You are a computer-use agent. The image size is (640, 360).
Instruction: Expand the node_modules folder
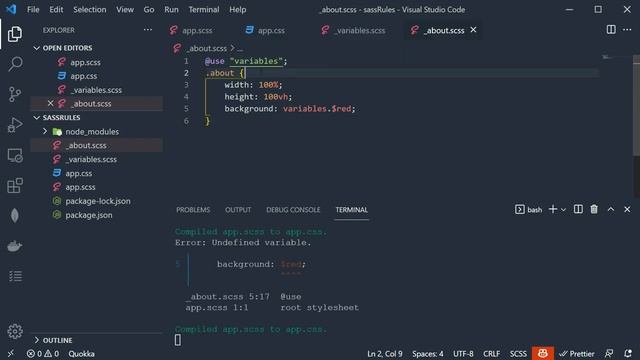click(x=45, y=131)
